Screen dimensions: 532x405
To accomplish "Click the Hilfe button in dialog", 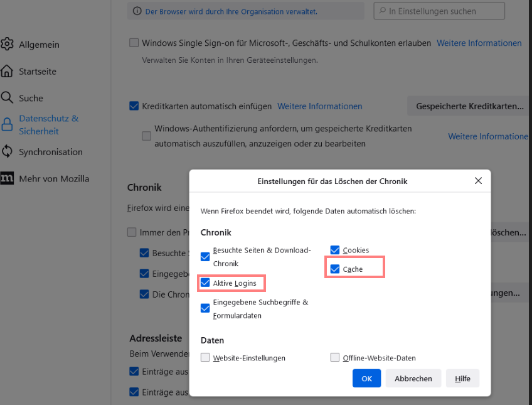I will pyautogui.click(x=462, y=379).
